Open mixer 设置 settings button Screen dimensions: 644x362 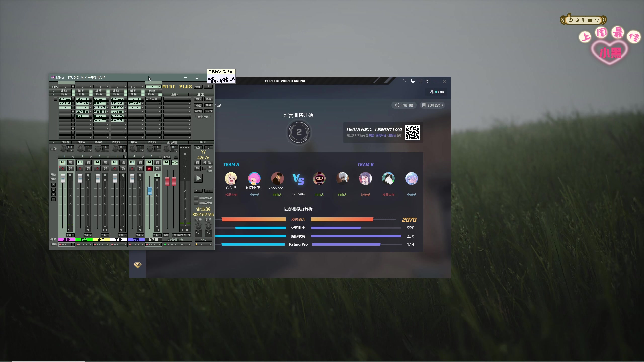coord(198,87)
